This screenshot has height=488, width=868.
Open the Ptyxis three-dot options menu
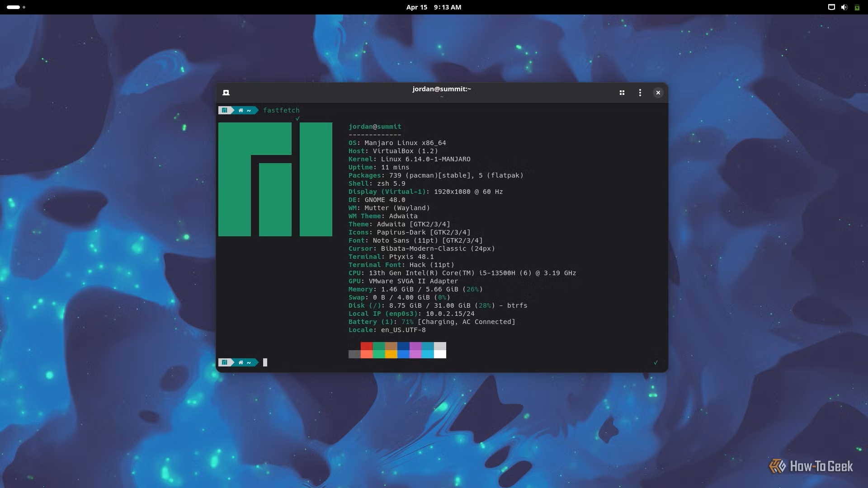(640, 93)
